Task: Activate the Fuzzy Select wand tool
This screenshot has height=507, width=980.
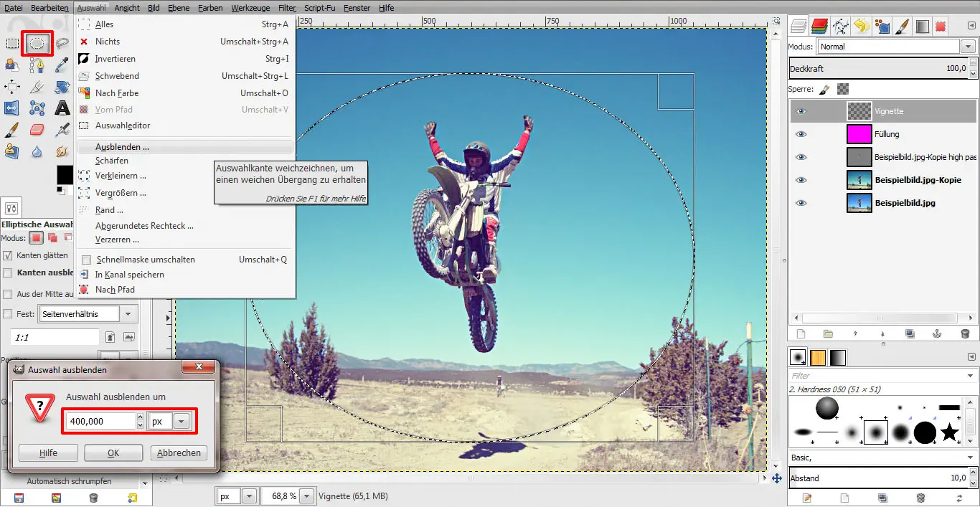Action: (x=12, y=65)
